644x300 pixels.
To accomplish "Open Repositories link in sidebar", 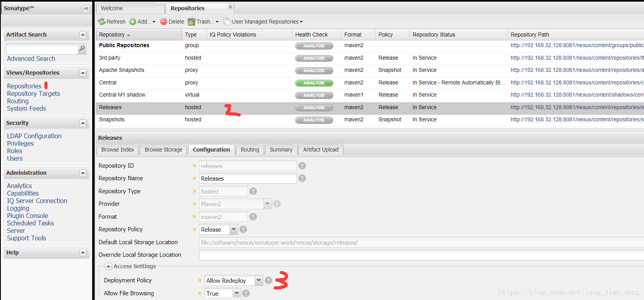I will click(x=24, y=86).
